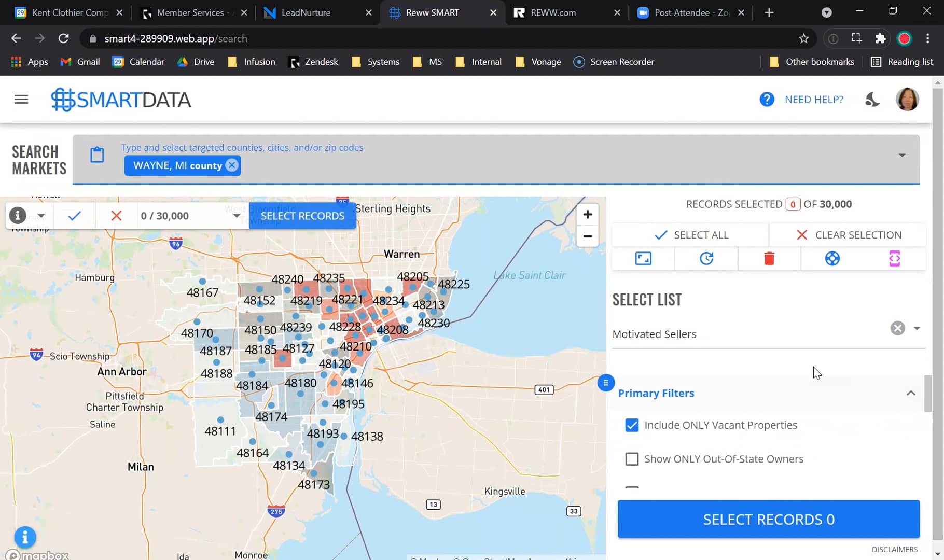Zoom in on the map with the plus control
This screenshot has width=944, height=560.
pos(588,214)
